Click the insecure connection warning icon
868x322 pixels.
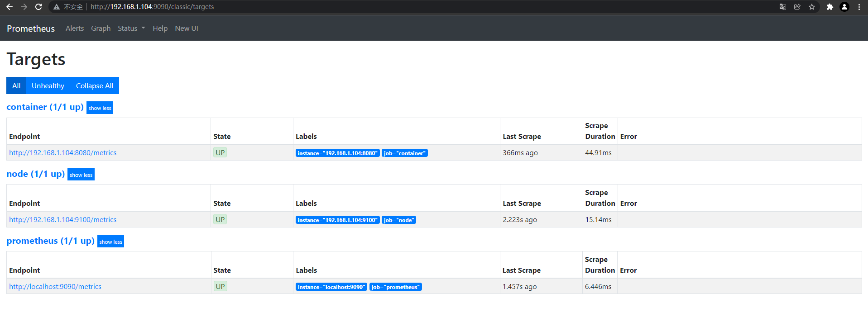click(x=57, y=7)
